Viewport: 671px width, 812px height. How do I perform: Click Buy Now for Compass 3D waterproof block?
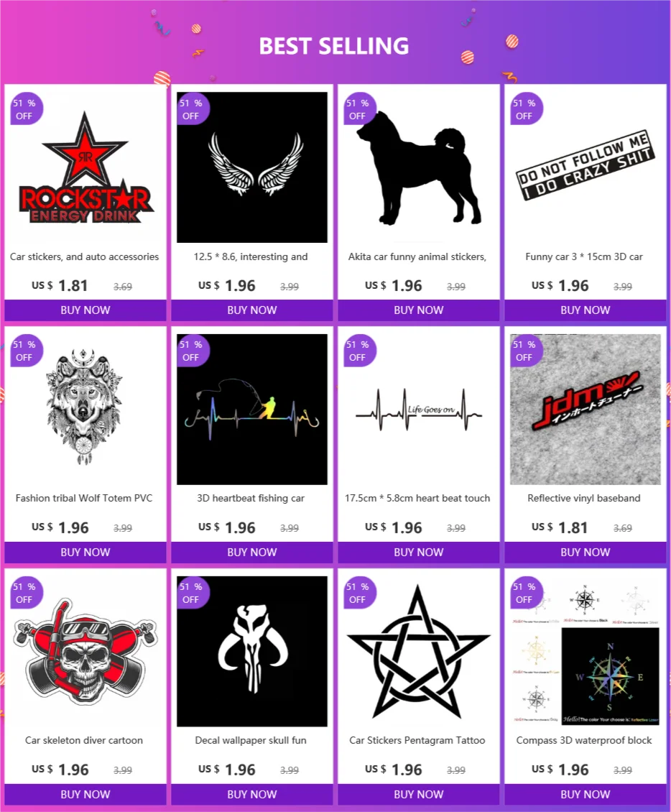(x=586, y=794)
